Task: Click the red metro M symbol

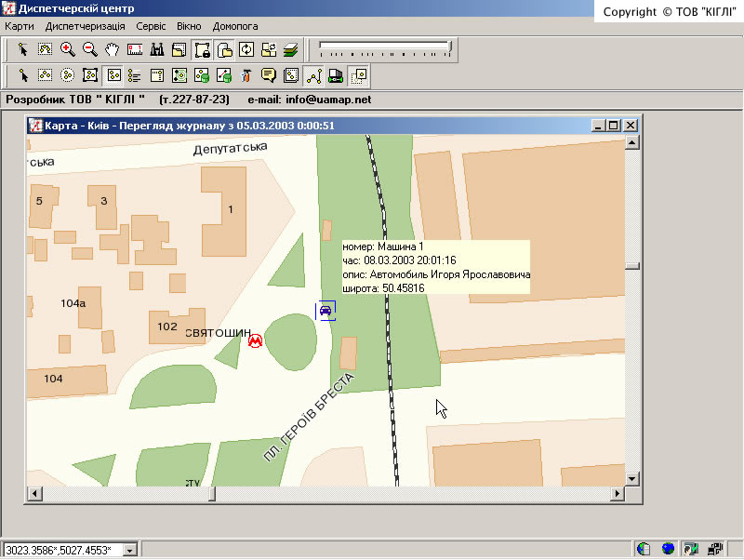Action: point(255,340)
